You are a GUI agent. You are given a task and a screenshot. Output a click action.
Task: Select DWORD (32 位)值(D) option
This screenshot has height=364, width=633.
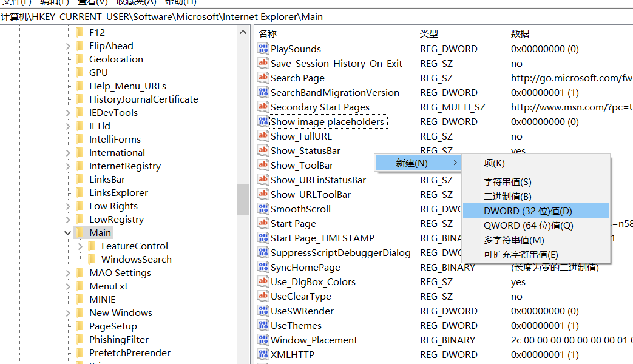coord(536,211)
